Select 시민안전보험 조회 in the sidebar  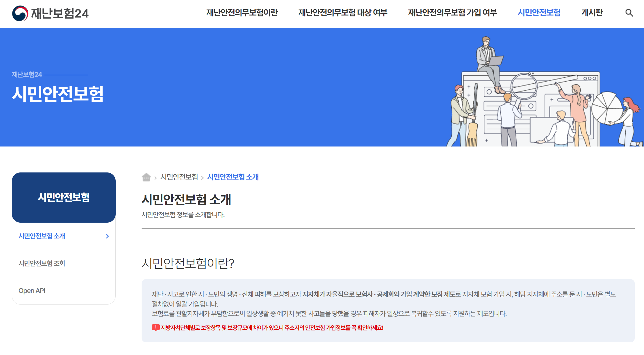pos(41,263)
